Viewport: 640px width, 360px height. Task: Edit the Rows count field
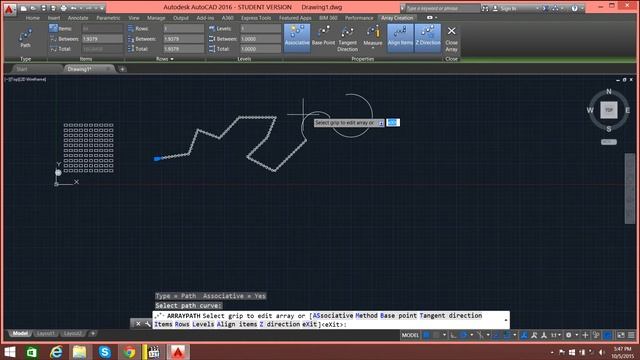pos(183,29)
